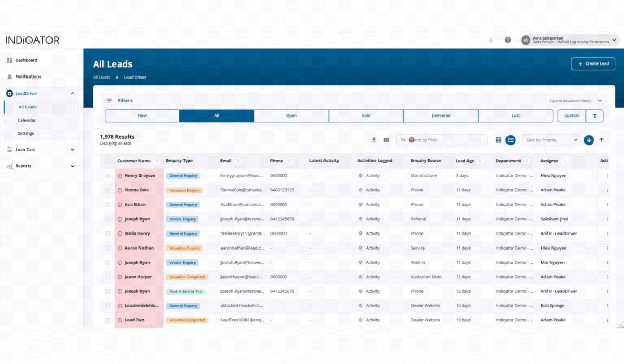Select the Lost leads tab

point(515,115)
